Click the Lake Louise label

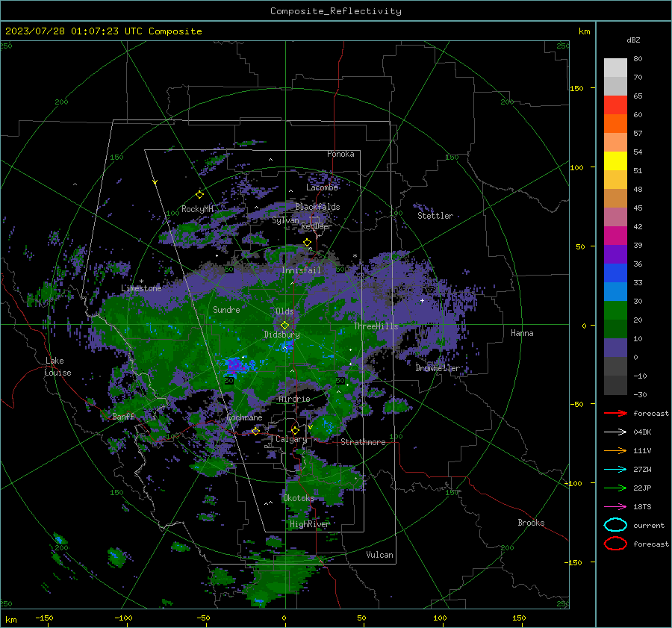[x=57, y=367]
